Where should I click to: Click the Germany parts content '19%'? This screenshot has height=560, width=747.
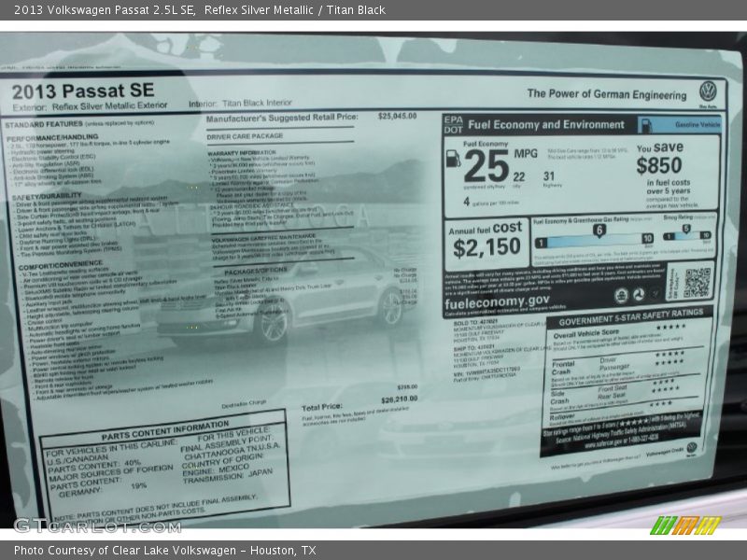[x=138, y=486]
